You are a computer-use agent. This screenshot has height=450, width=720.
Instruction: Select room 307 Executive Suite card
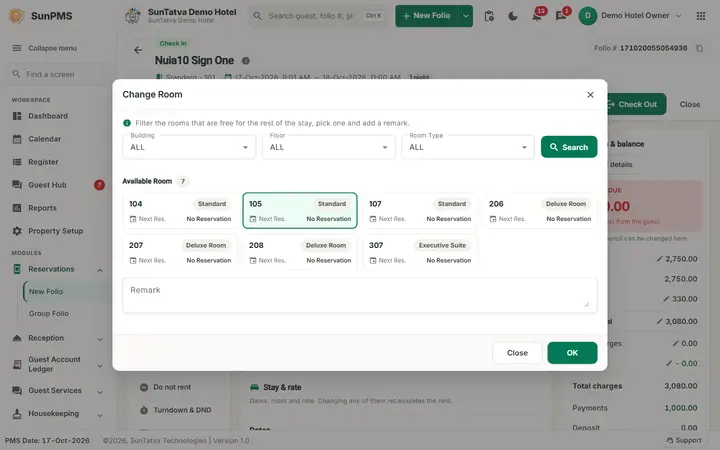(420, 252)
